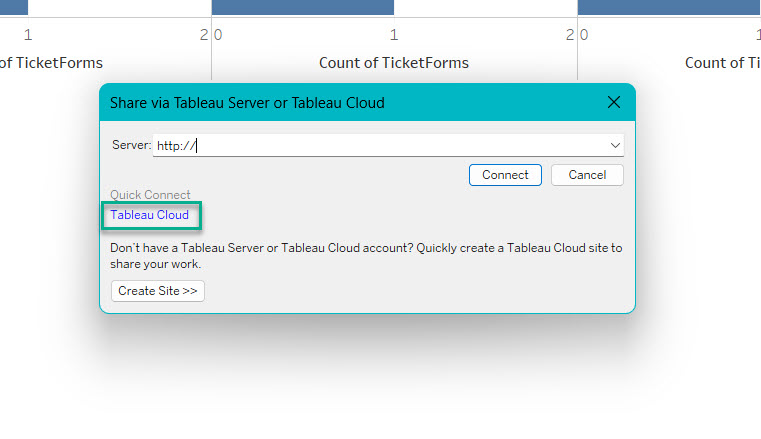
Task: Click the 'Quick Connect' heading label
Action: tap(150, 195)
